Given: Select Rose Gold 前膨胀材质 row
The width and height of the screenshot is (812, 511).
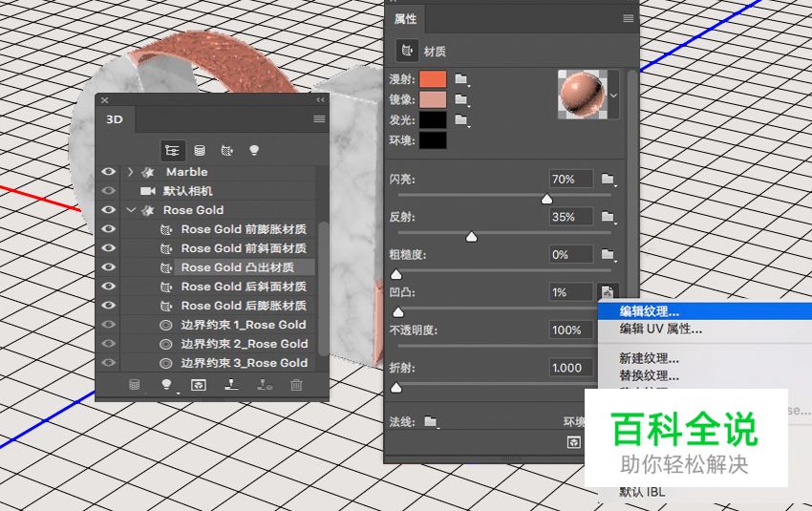Looking at the screenshot, I should (x=244, y=229).
